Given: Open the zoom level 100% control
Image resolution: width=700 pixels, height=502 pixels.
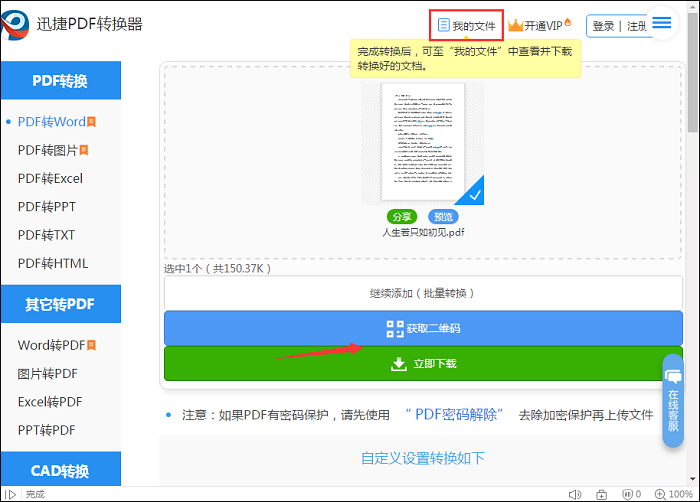Looking at the screenshot, I should pos(674,494).
